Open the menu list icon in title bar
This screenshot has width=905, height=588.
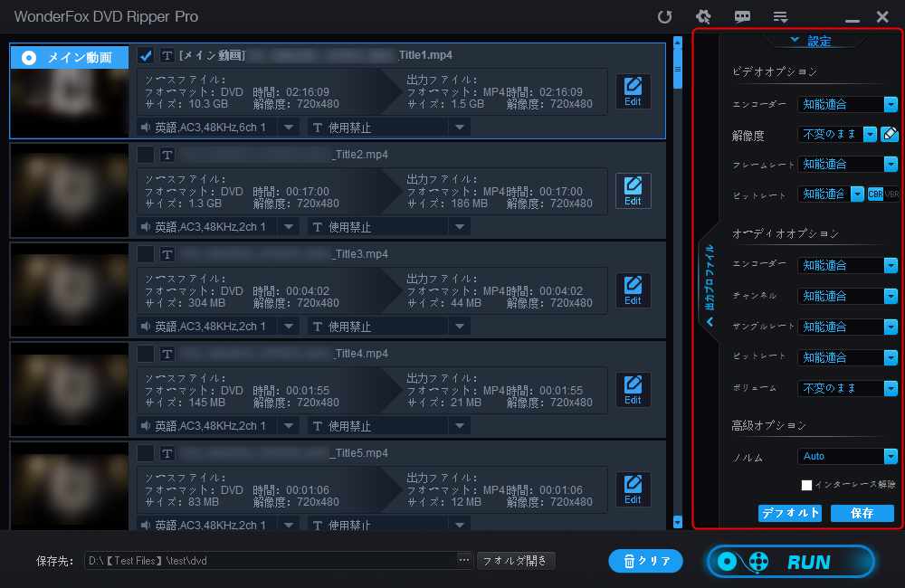pyautogui.click(x=780, y=16)
